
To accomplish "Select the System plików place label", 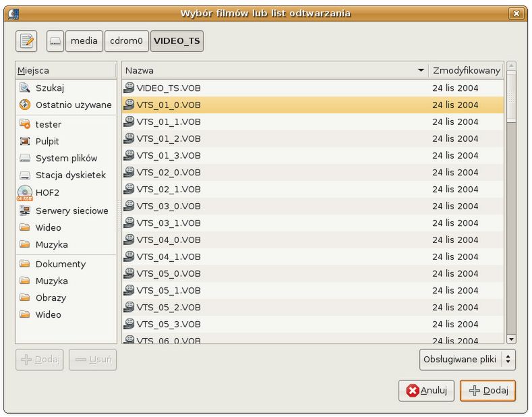I will coord(67,159).
